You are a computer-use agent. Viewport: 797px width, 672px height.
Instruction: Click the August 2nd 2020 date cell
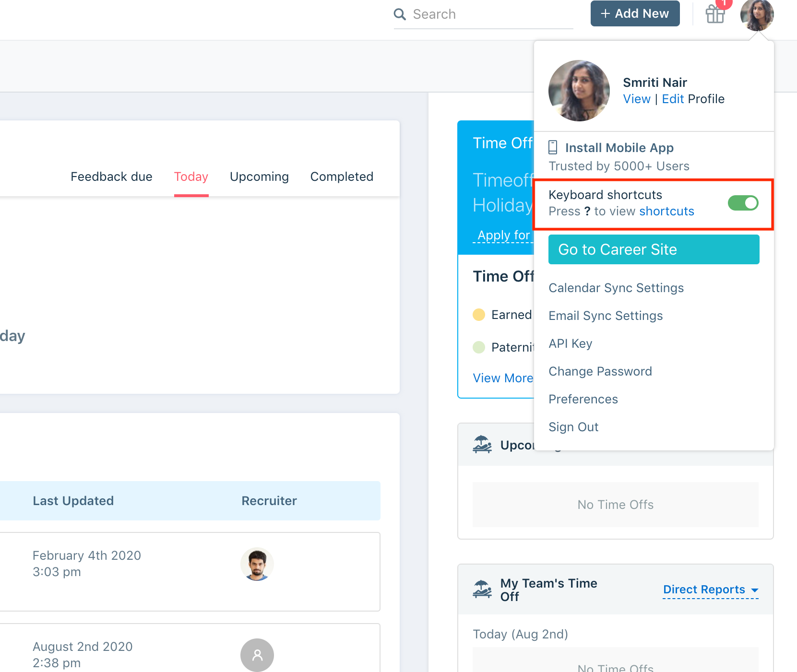(83, 655)
